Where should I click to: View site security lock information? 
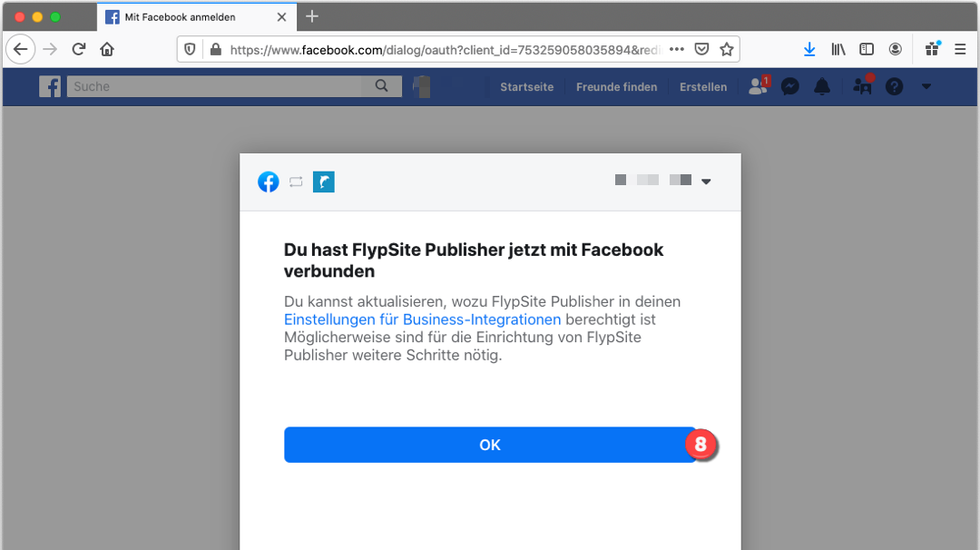pyautogui.click(x=216, y=49)
